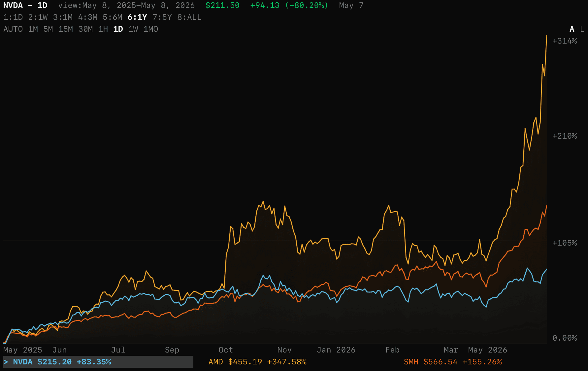Click the Oct time axis label
This screenshot has height=371, width=588.
pos(226,350)
